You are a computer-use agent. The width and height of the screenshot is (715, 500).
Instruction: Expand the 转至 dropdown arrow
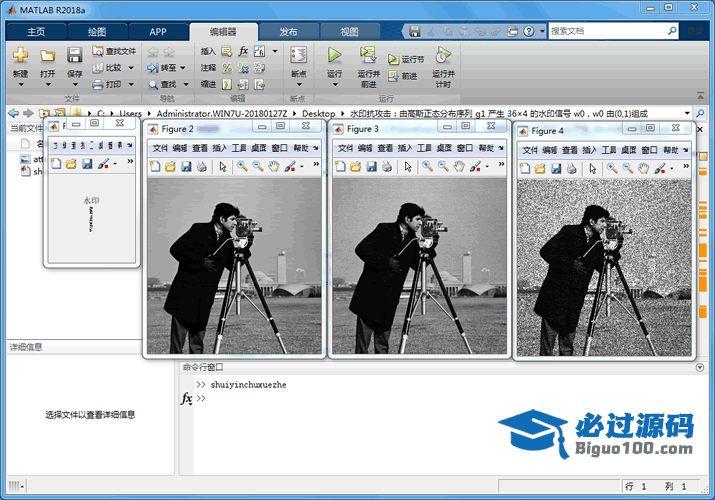[183, 68]
